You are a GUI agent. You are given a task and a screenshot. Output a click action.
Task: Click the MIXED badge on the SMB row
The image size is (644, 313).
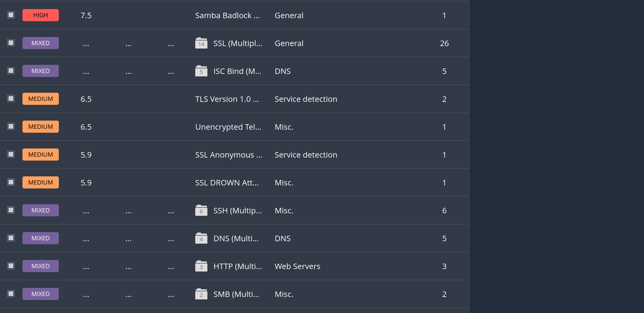41,294
